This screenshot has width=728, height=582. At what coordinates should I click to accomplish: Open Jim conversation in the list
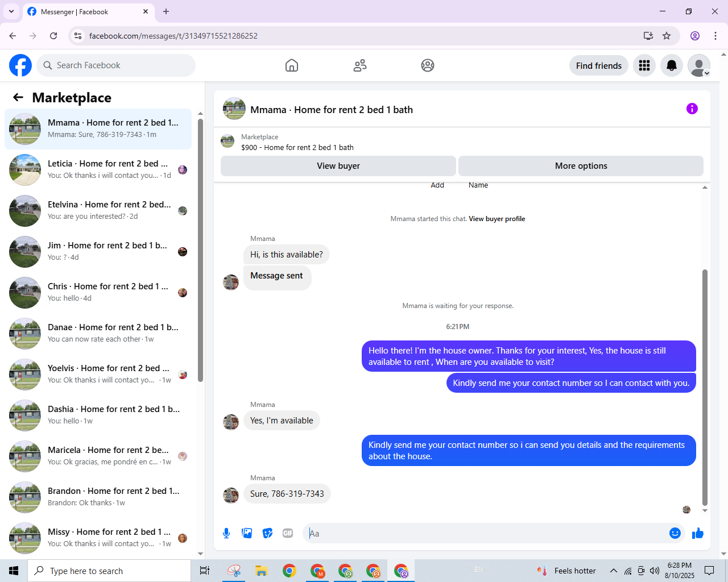[98, 252]
